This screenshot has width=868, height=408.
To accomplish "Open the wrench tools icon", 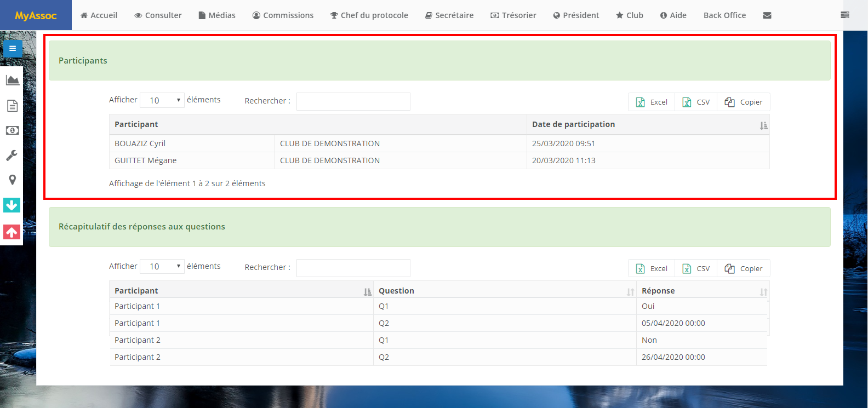I will point(12,156).
